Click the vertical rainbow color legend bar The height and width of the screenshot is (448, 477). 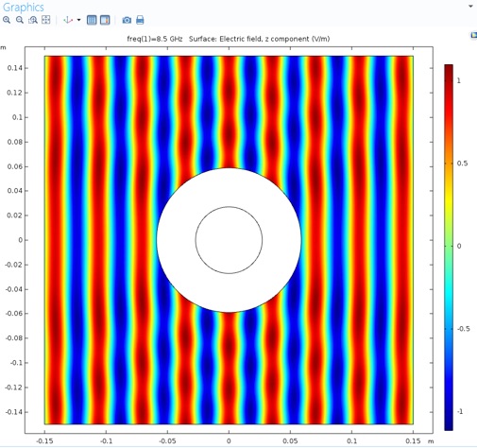click(449, 248)
